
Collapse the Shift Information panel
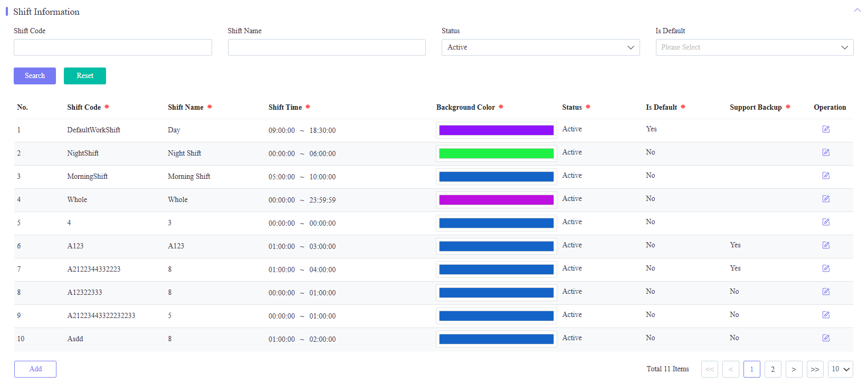857,10
